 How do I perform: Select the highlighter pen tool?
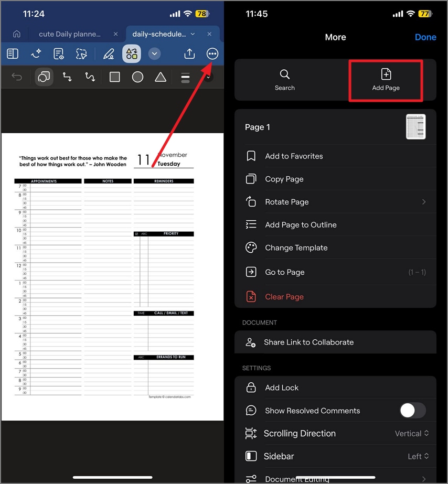[109, 53]
